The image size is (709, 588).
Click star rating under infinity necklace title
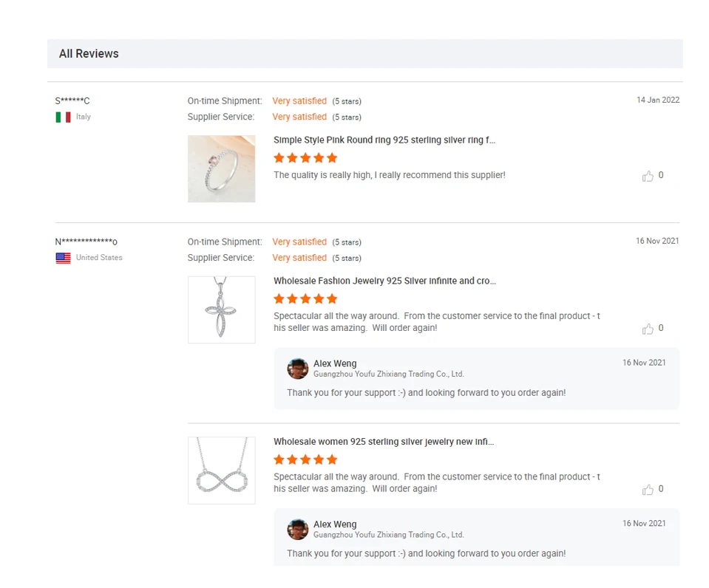(x=305, y=459)
